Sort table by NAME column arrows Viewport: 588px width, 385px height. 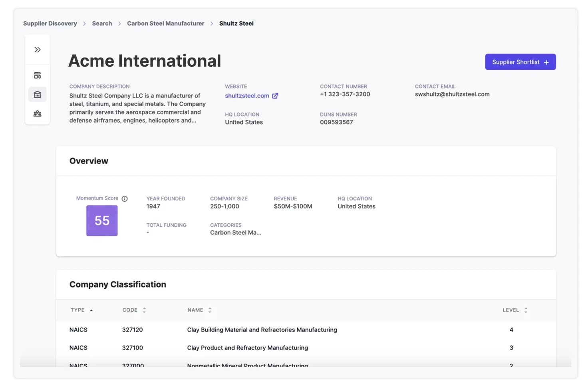point(210,310)
